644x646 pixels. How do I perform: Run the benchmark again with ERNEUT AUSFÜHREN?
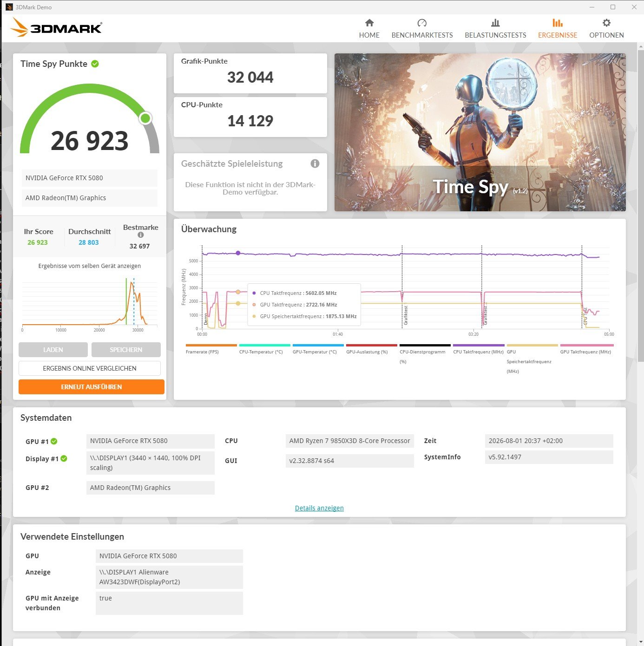tap(92, 387)
